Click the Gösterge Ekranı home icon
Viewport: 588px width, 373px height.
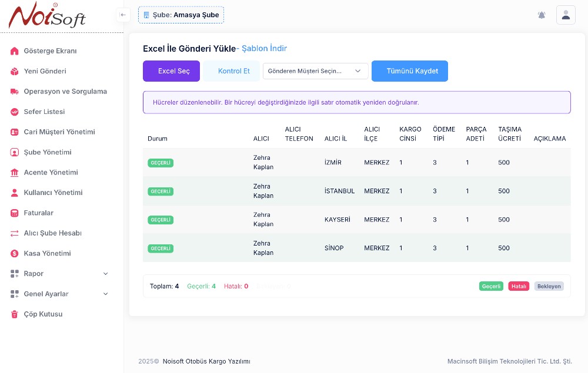(15, 51)
